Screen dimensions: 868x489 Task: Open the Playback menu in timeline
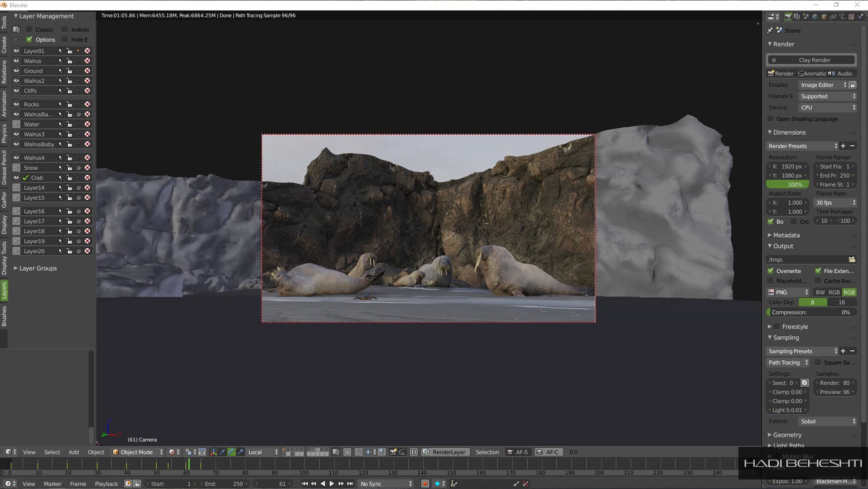(106, 484)
